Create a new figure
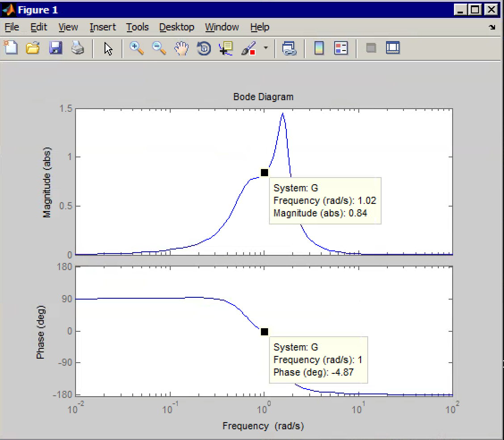This screenshot has width=504, height=440. pyautogui.click(x=10, y=48)
